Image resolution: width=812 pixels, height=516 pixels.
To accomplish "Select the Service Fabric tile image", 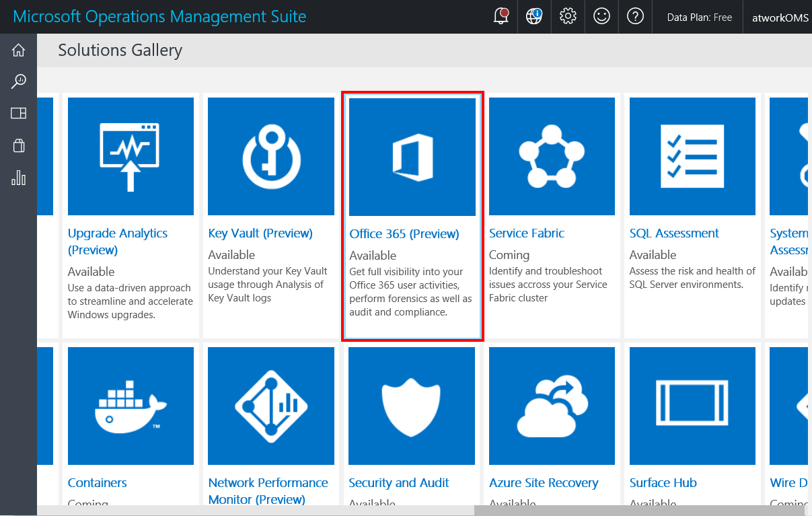I will click(x=552, y=156).
